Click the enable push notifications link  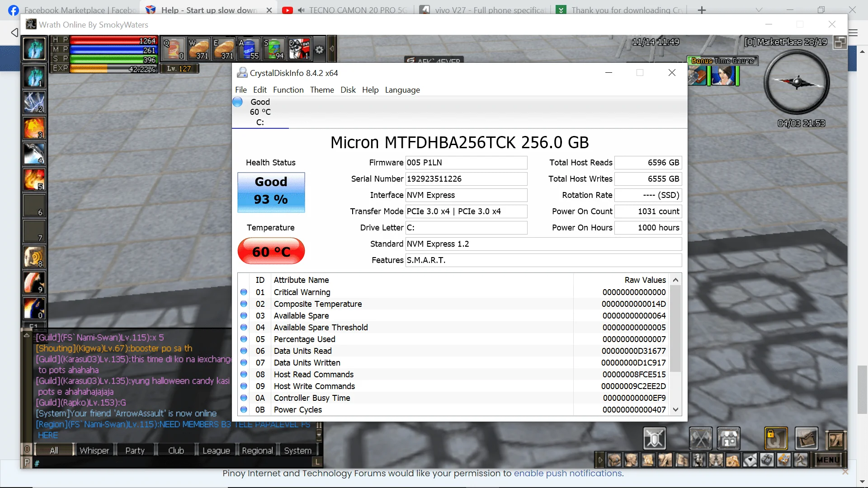point(568,473)
